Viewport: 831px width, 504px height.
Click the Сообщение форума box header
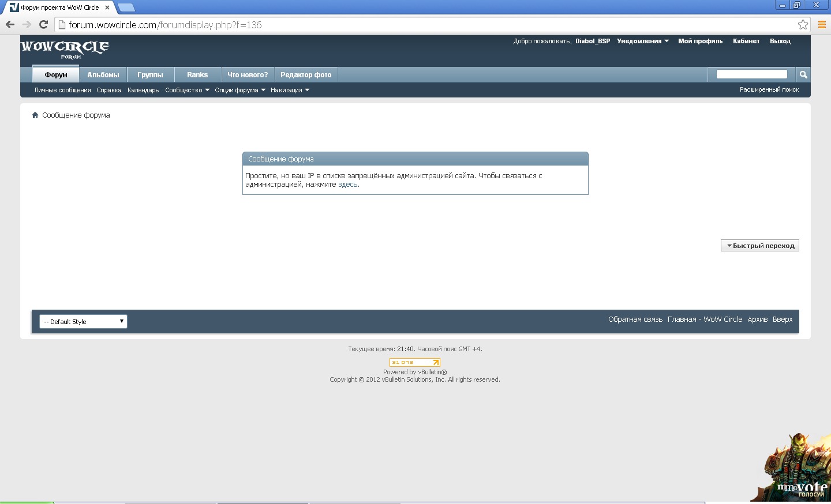(415, 159)
